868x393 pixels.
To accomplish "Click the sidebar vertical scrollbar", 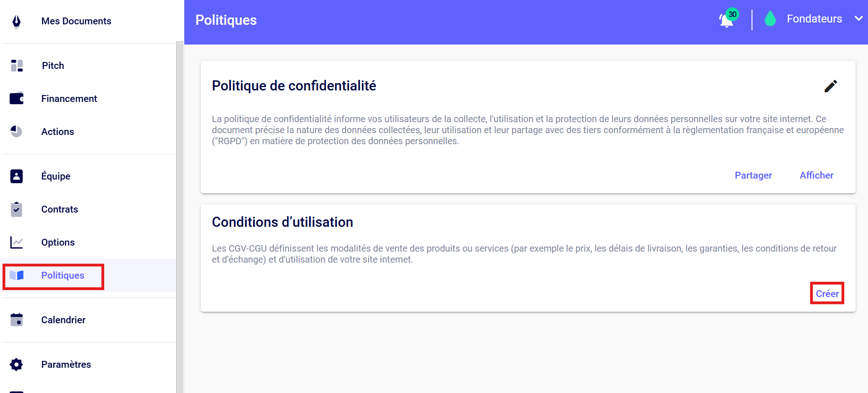I will click(x=180, y=216).
